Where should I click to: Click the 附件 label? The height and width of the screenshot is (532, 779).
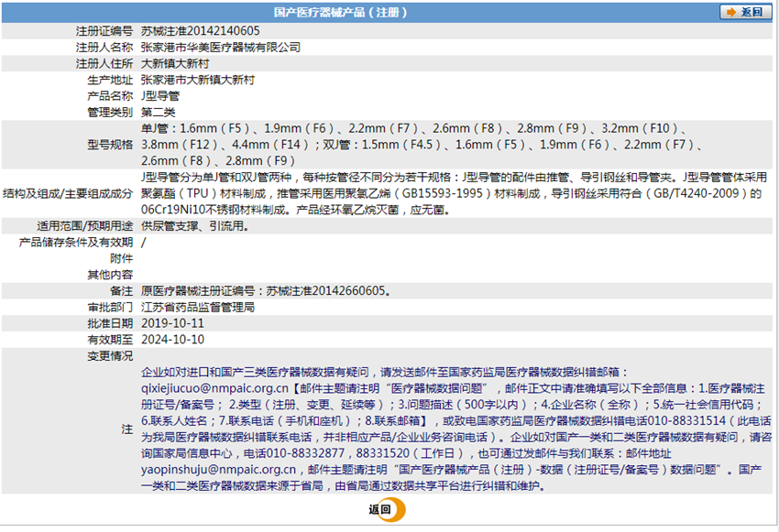point(121,258)
